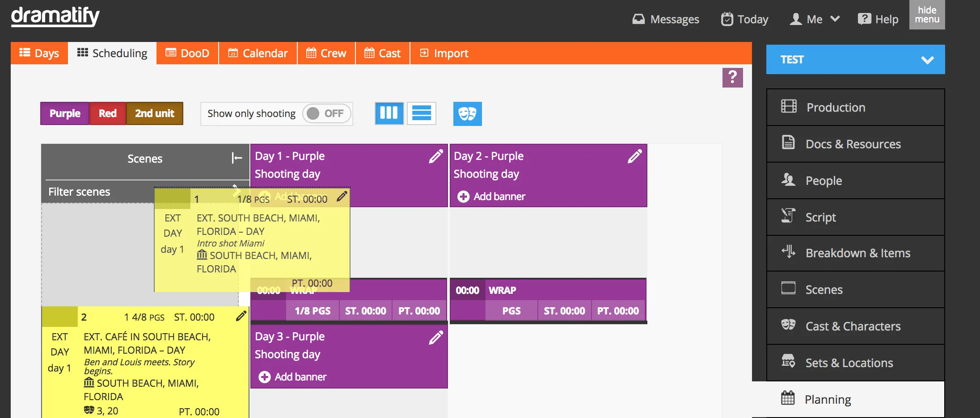Open the Me user menu
Screen dimensions: 980x418
click(x=815, y=19)
